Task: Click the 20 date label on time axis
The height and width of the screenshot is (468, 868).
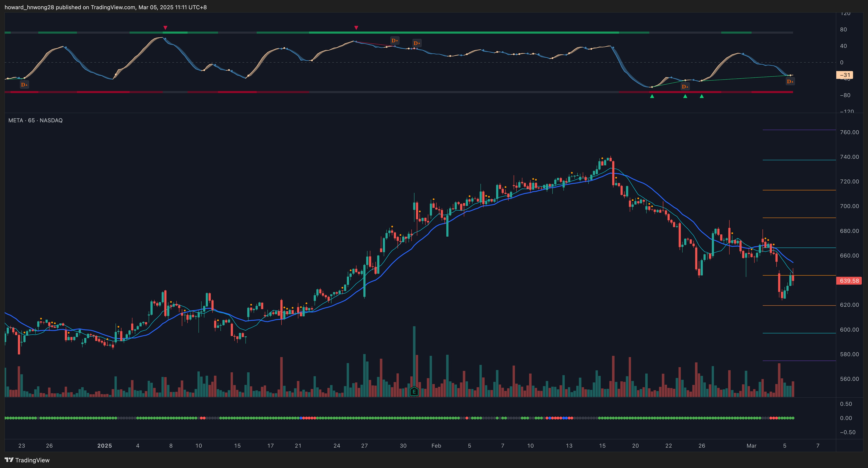Action: (635, 445)
